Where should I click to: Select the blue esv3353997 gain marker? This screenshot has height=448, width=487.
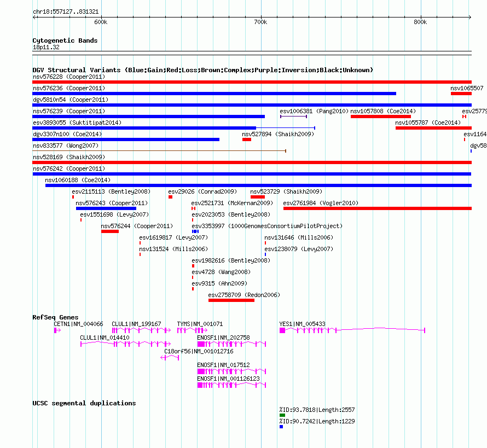coord(195,231)
